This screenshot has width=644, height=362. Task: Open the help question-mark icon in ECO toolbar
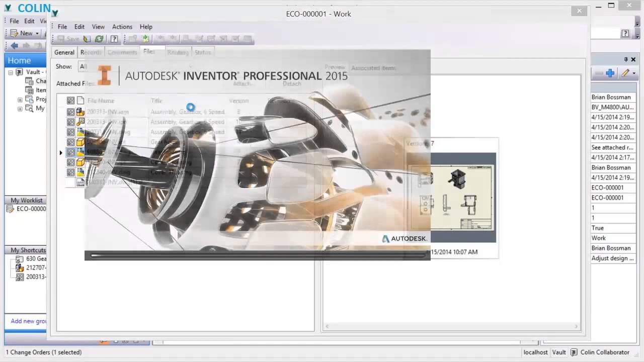114,39
